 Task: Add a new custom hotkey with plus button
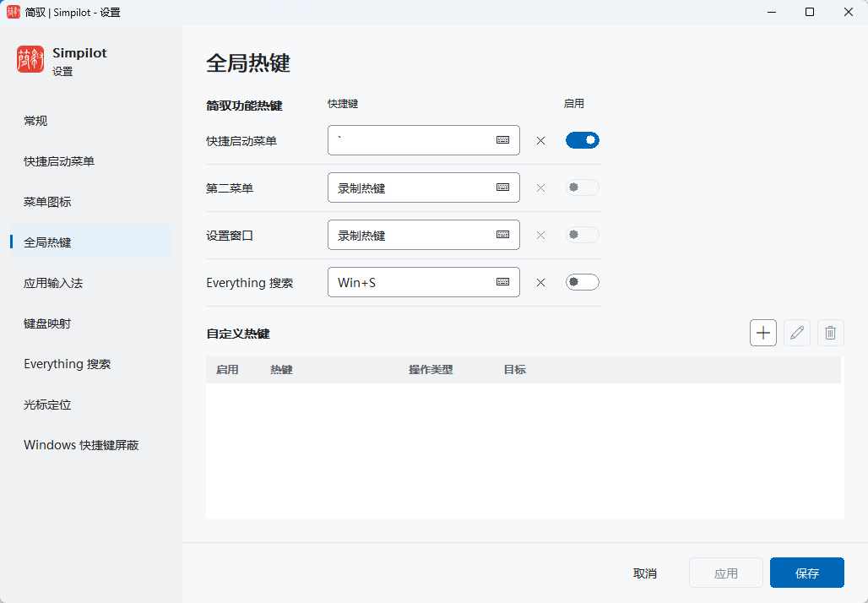pyautogui.click(x=762, y=333)
